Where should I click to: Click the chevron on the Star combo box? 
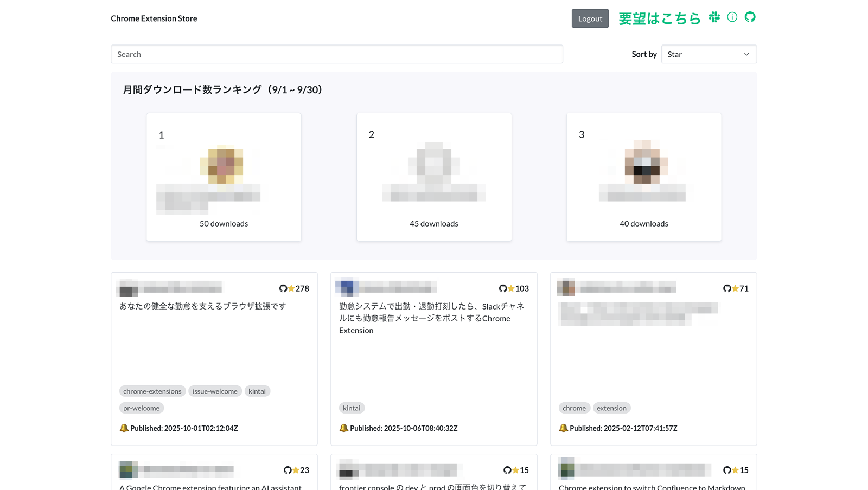point(747,54)
